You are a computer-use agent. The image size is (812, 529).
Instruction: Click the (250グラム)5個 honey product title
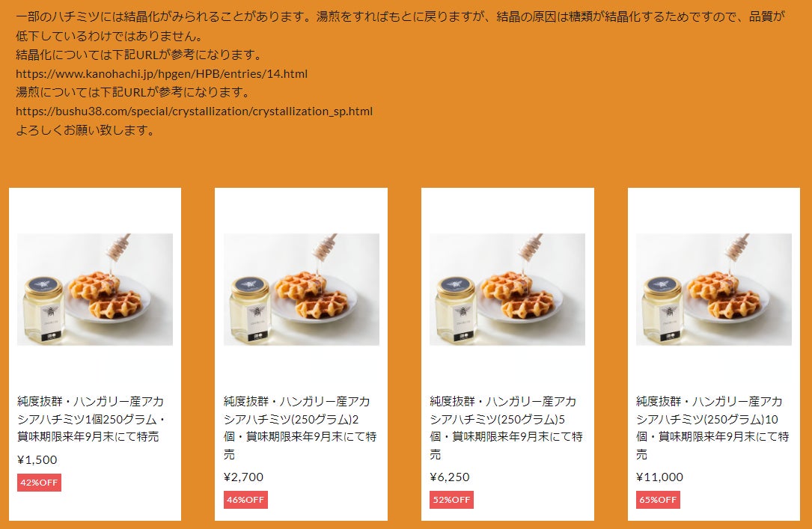(x=507, y=427)
